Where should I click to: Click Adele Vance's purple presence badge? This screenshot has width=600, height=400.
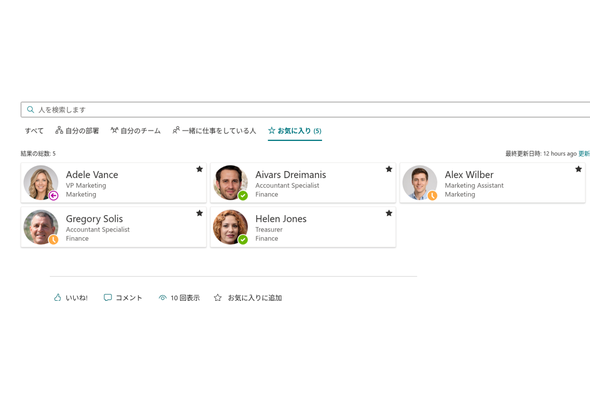pos(54,196)
